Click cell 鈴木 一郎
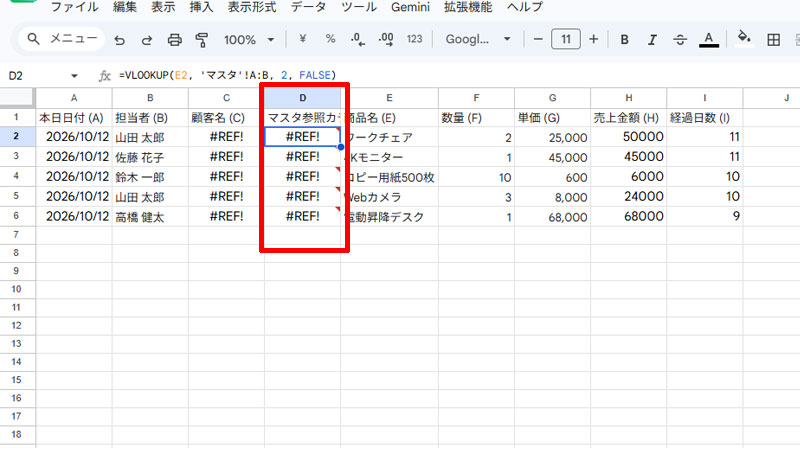The width and height of the screenshot is (800, 450). coord(150,177)
